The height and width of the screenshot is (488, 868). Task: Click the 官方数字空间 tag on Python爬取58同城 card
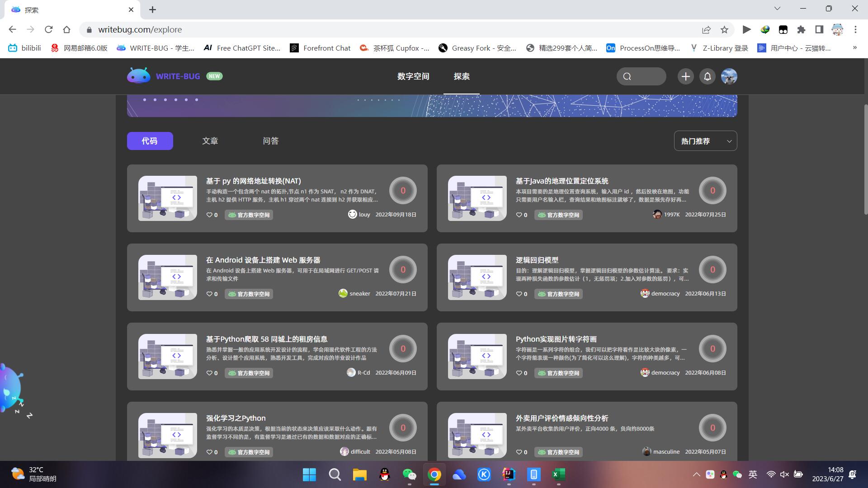click(x=249, y=372)
